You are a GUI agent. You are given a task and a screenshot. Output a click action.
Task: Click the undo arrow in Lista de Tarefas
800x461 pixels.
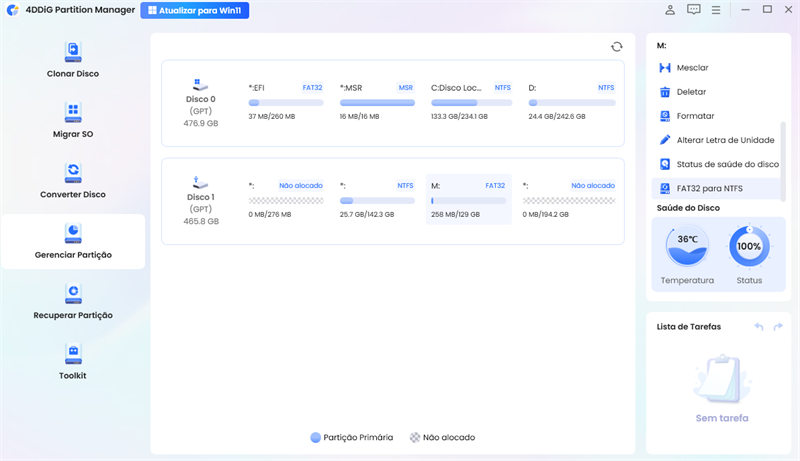(x=758, y=327)
